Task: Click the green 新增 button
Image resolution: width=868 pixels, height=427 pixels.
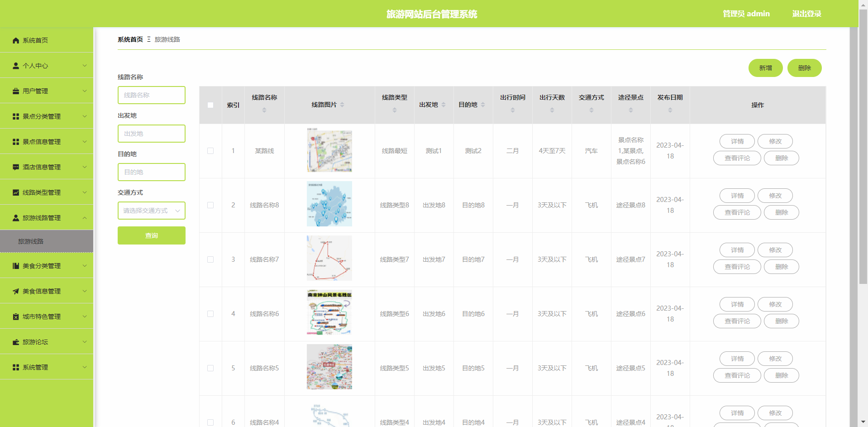Action: [766, 68]
